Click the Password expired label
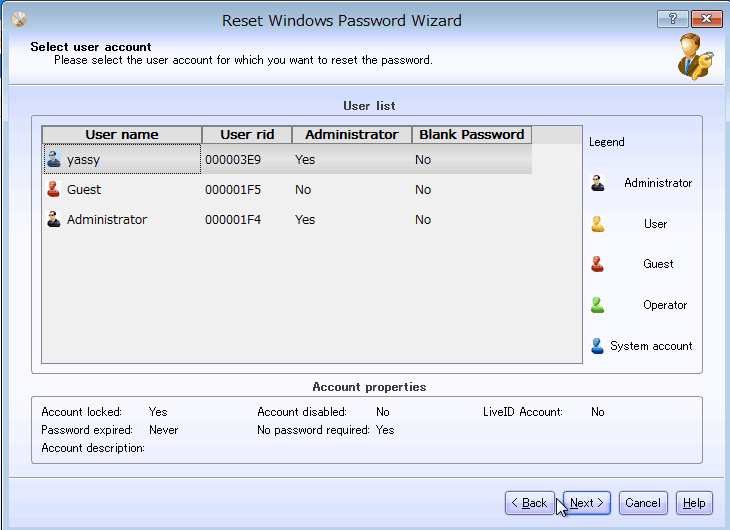Image resolution: width=730 pixels, height=530 pixels. pyautogui.click(x=87, y=430)
